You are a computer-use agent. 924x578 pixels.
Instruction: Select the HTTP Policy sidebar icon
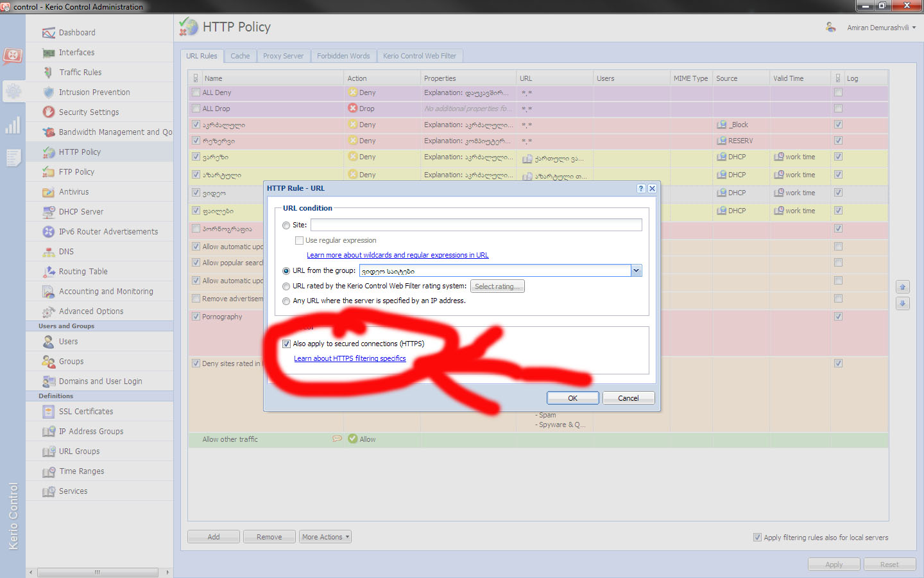pyautogui.click(x=48, y=152)
